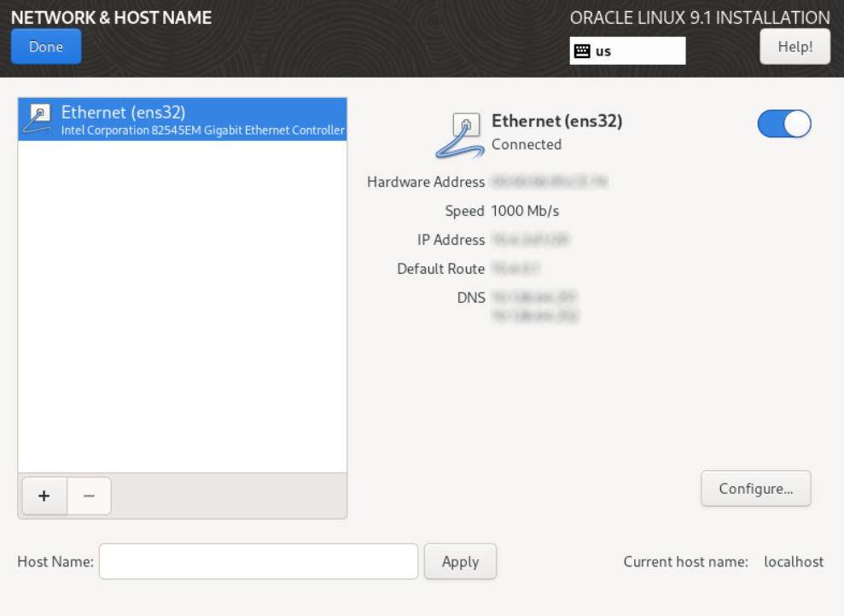The width and height of the screenshot is (844, 616).
Task: Click the "us" keyboard layout label
Action: [603, 51]
